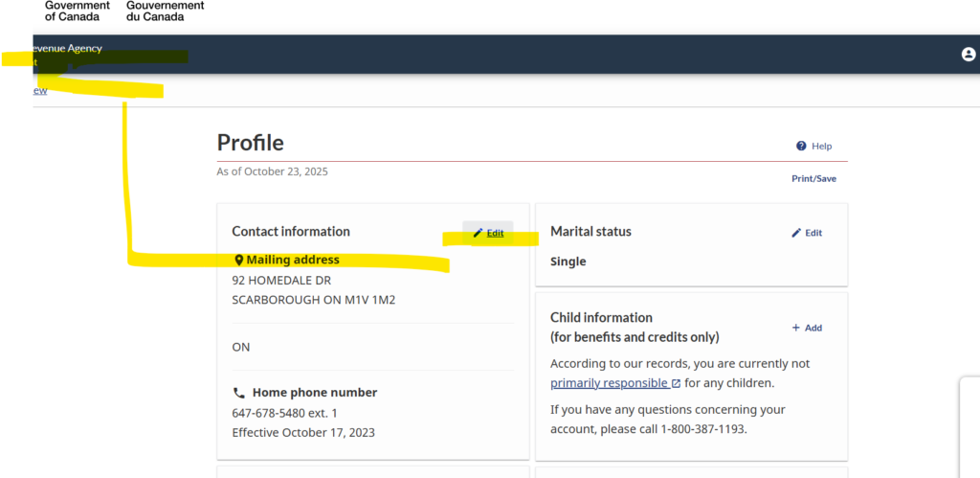This screenshot has width=980, height=478.
Task: Click the 92 HOMEDALE DR address line
Action: click(x=281, y=281)
